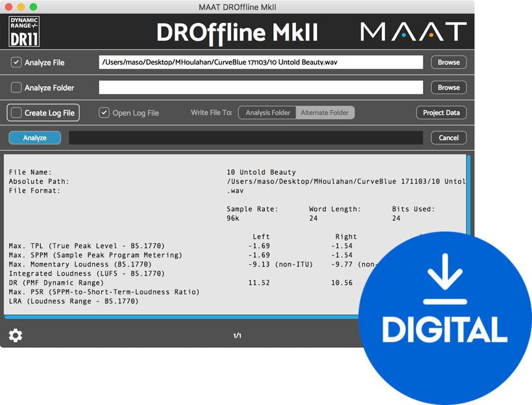Click the 'File Name:' label

[x=30, y=172]
